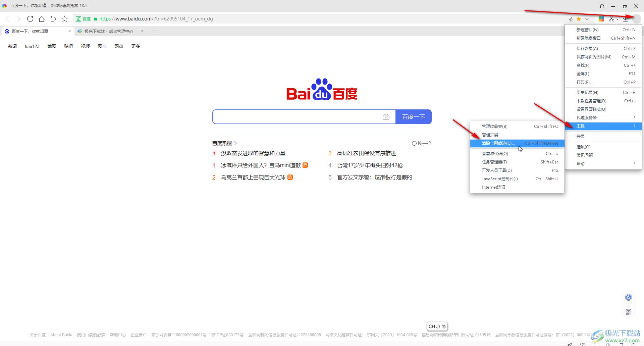Click the green 百度 site certificate badge
This screenshot has height=346, width=644.
coord(83,19)
